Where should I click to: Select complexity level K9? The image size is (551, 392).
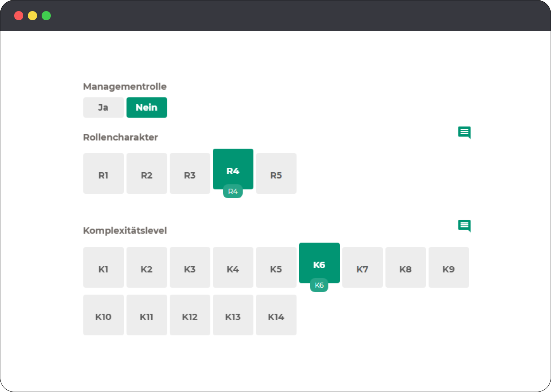(449, 267)
